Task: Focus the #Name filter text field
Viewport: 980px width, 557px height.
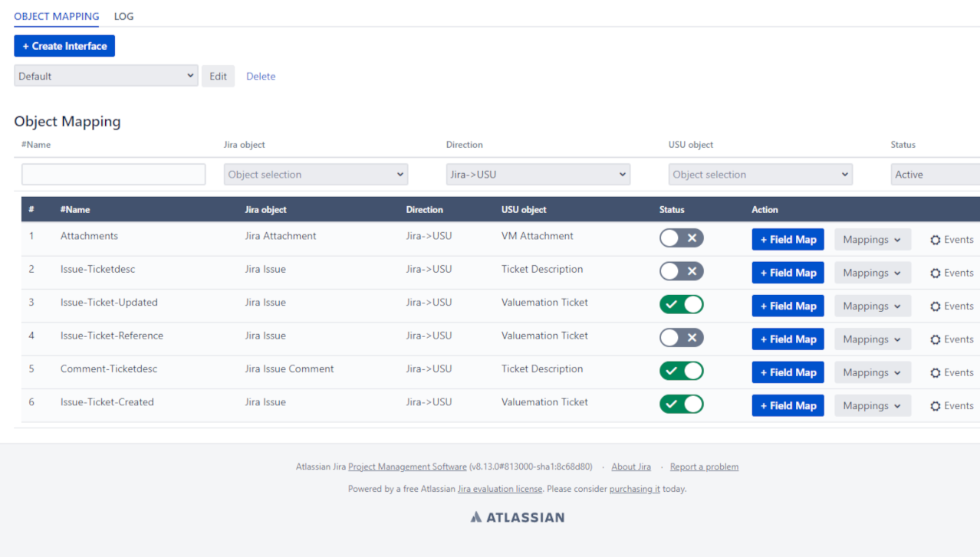Action: (113, 175)
